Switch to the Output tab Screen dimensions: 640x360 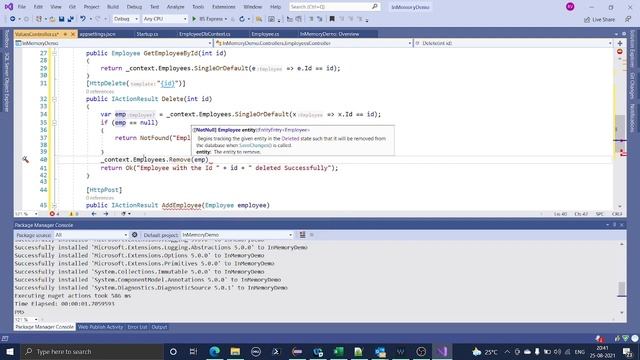point(159,327)
